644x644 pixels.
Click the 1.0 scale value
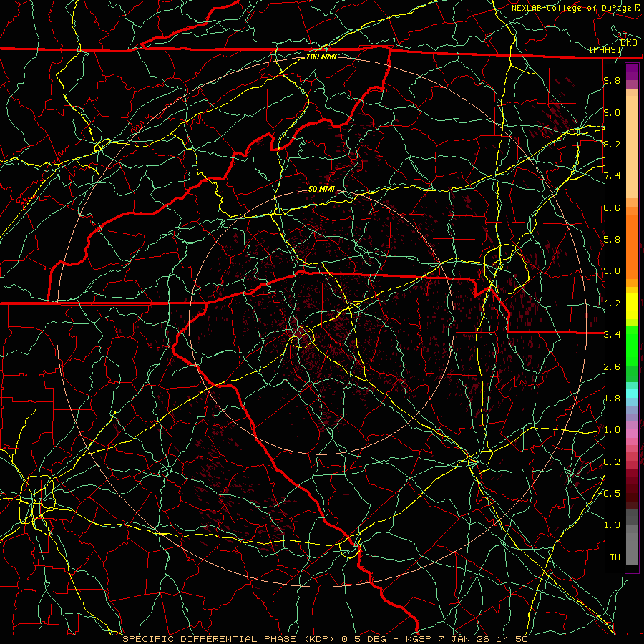pos(612,429)
